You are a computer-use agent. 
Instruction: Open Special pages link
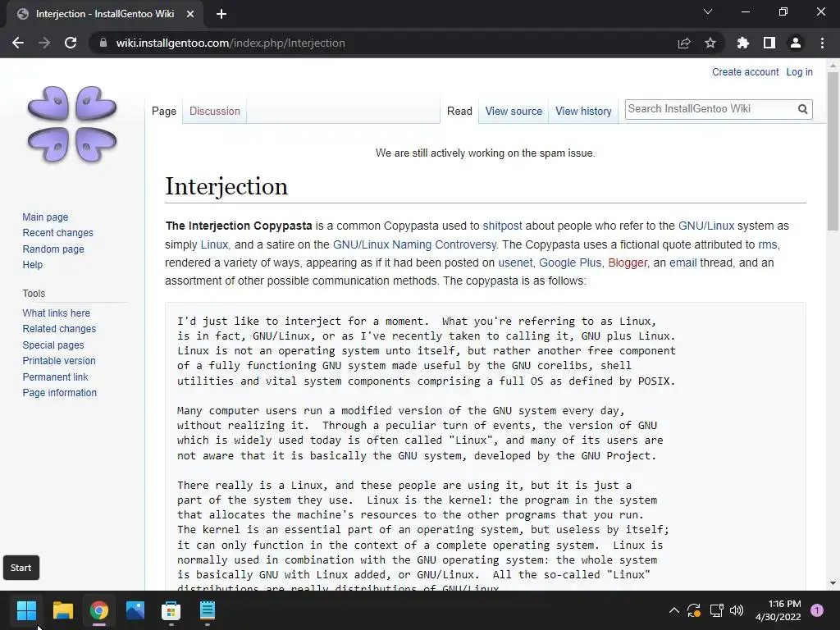coord(53,345)
